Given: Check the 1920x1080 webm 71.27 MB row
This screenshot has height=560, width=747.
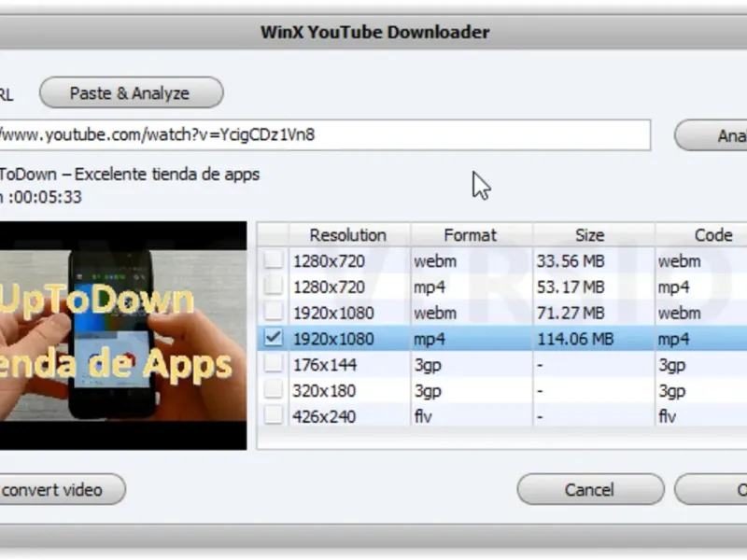Looking at the screenshot, I should (x=274, y=312).
